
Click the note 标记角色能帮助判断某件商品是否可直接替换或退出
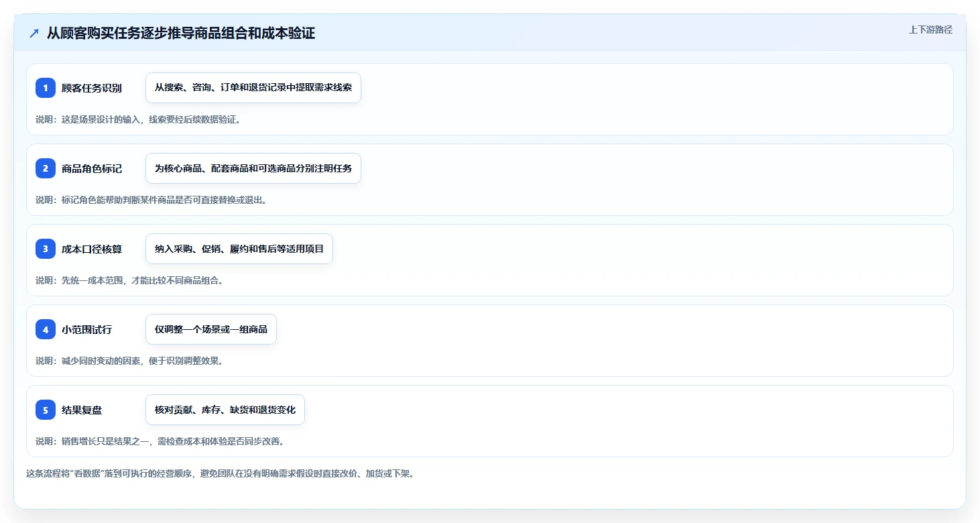[151, 200]
